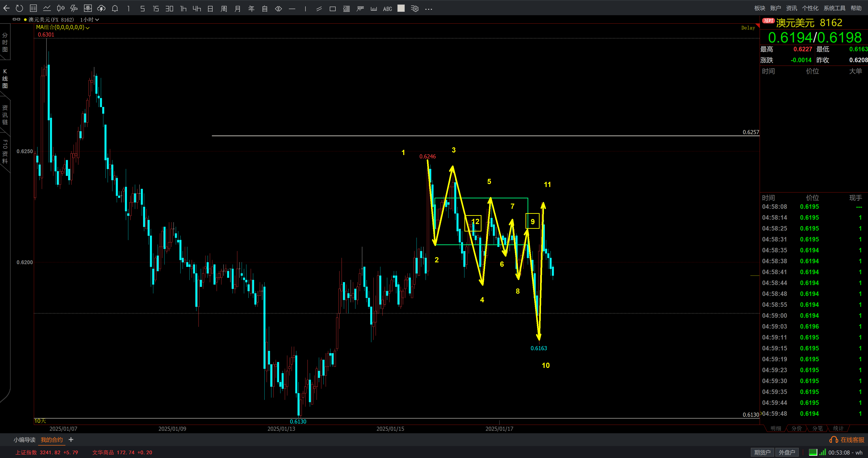Open the 系统工具 menu
The height and width of the screenshot is (458, 868).
click(x=834, y=8)
